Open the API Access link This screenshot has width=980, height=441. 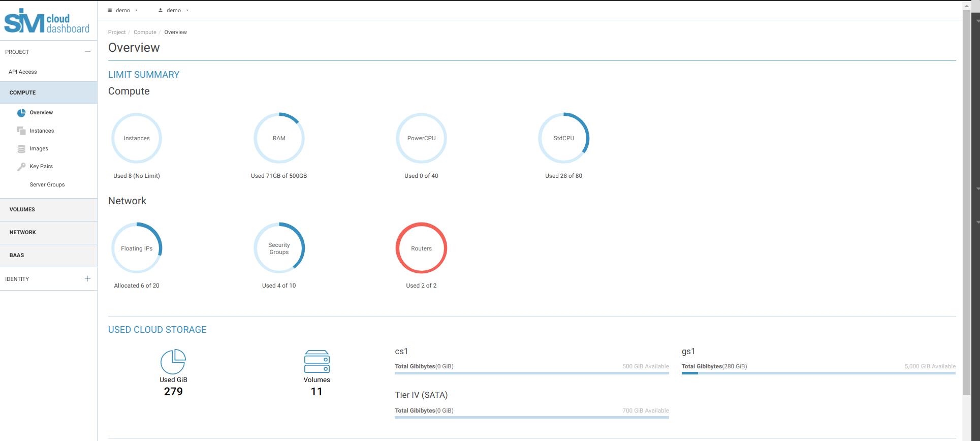23,72
